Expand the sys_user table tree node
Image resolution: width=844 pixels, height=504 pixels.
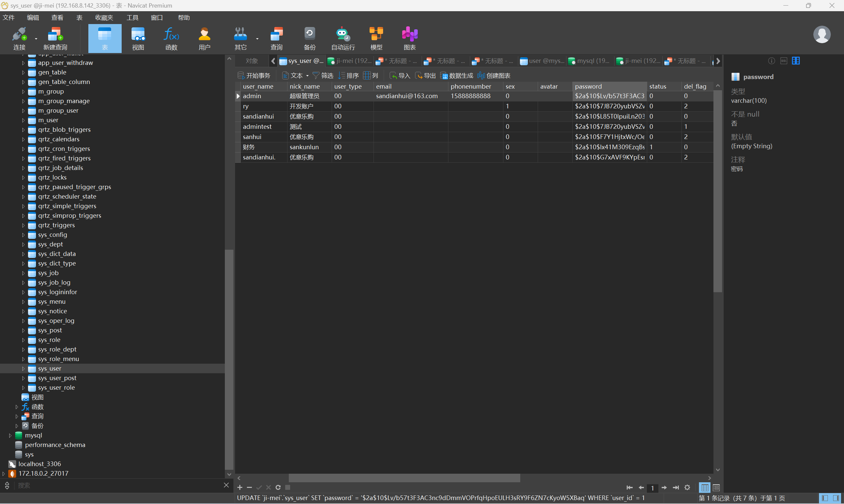pos(23,369)
